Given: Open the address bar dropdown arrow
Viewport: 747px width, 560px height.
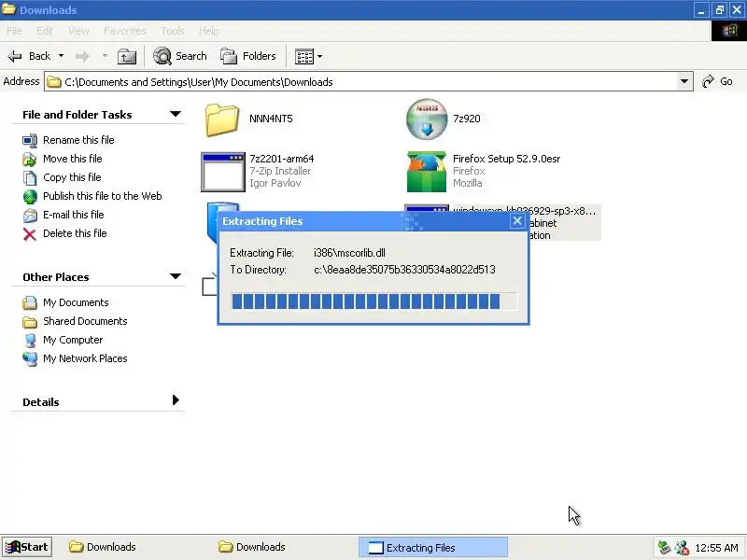Looking at the screenshot, I should pos(684,81).
